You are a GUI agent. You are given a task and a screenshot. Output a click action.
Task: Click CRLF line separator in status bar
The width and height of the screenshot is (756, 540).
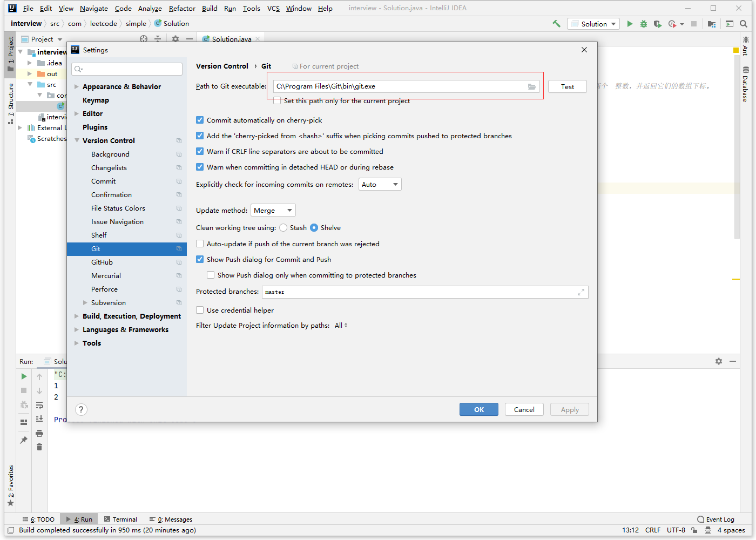tap(653, 530)
